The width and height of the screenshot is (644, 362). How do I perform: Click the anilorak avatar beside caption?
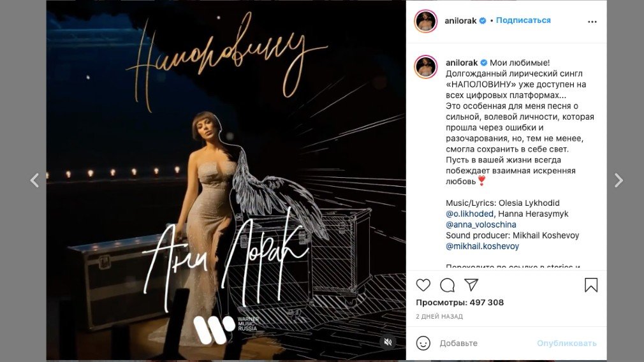425,66
